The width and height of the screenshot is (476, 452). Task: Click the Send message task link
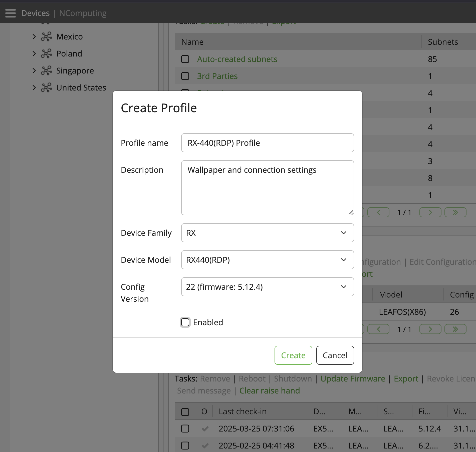tap(204, 391)
